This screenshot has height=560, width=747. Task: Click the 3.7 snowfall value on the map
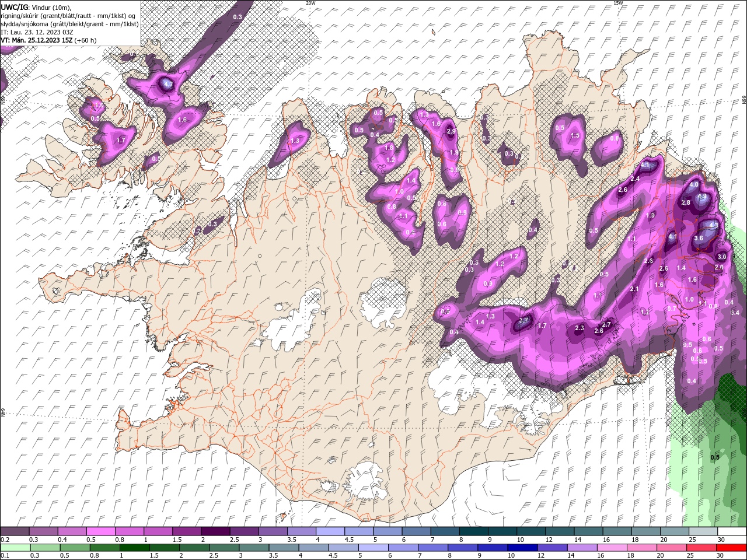(523, 320)
